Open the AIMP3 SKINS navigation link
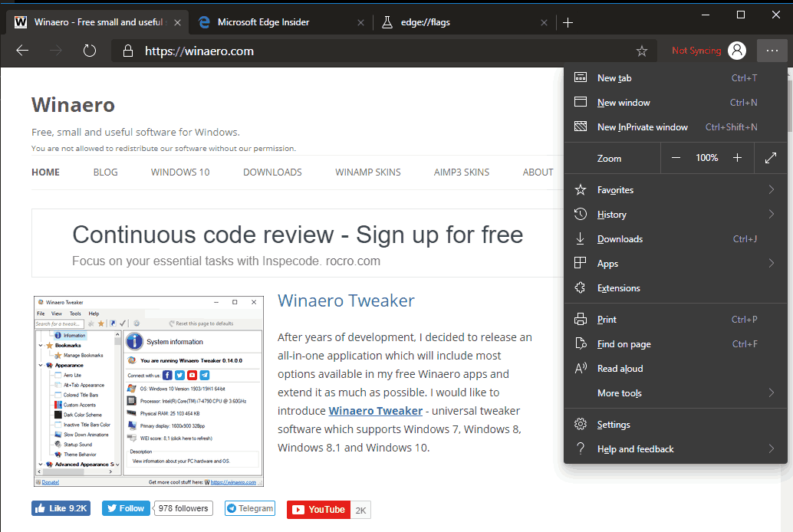 (x=461, y=172)
